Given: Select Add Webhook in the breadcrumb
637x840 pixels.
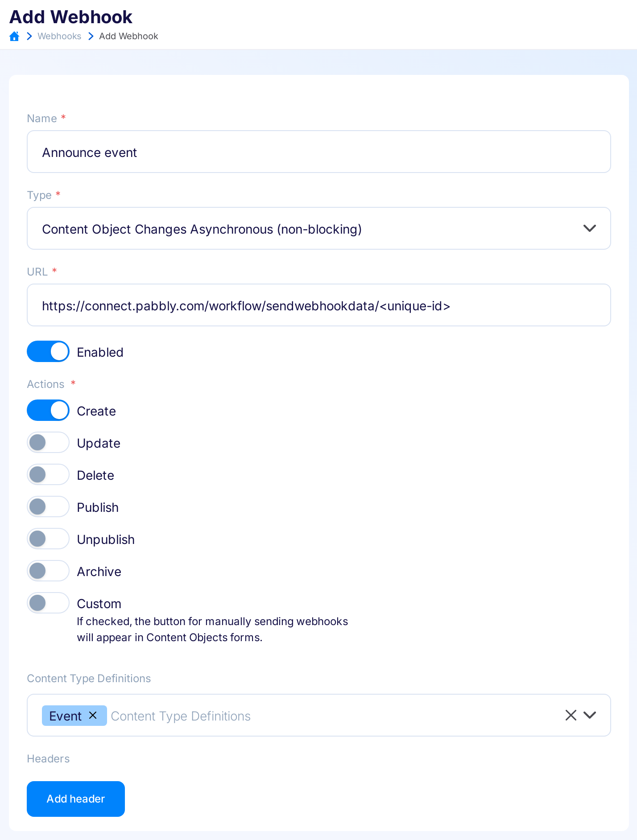Looking at the screenshot, I should [128, 36].
